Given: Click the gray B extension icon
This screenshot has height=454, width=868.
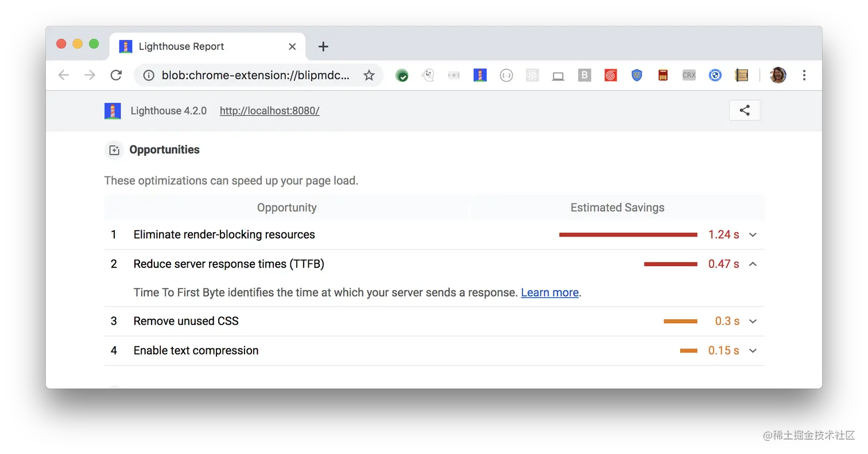Looking at the screenshot, I should 584,75.
